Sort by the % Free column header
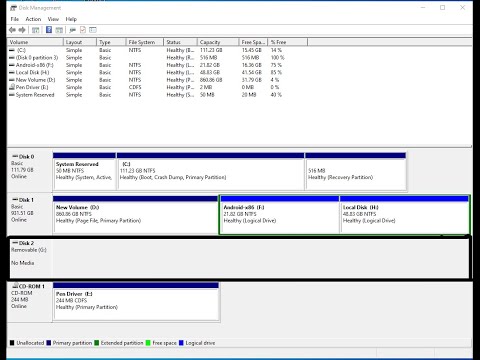Image resolution: width=480 pixels, height=360 pixels. click(288, 42)
